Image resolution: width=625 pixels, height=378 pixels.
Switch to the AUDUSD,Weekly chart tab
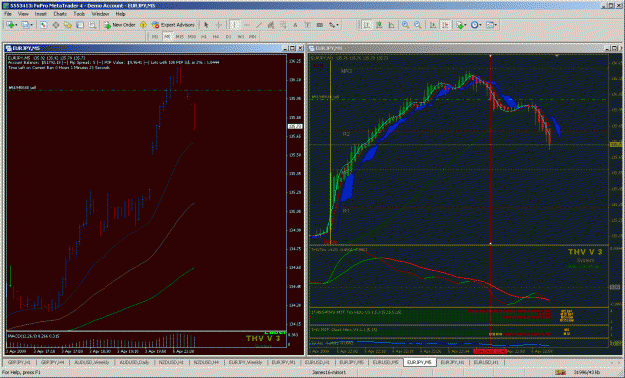point(92,362)
